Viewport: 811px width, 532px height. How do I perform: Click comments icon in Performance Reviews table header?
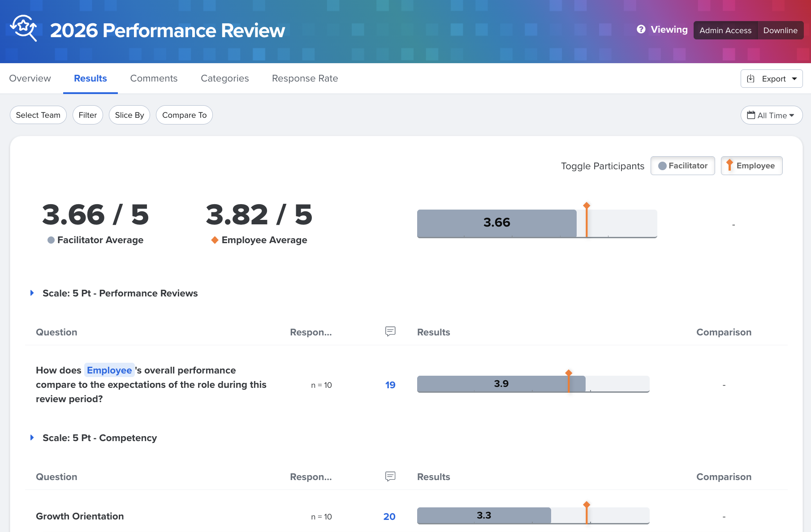(390, 331)
